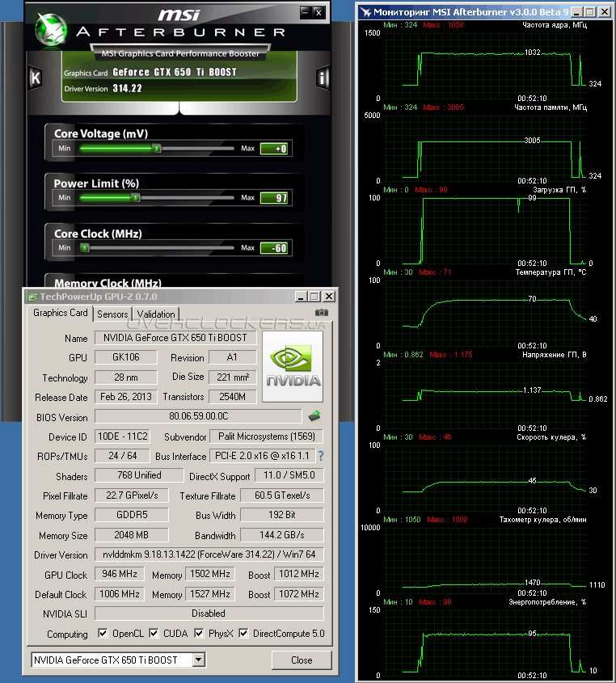Click the '2048 MB' memory size value
Screen dimensions: 616x683
coord(131,535)
